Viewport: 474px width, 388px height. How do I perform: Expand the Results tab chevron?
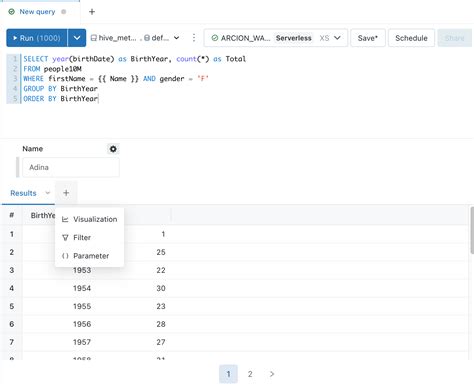pyautogui.click(x=47, y=193)
